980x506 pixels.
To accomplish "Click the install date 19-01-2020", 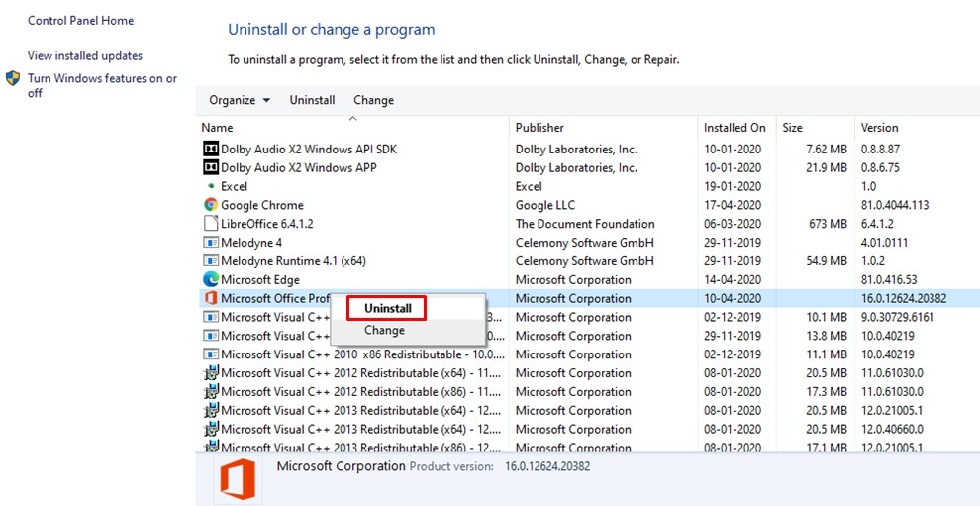I will point(733,186).
